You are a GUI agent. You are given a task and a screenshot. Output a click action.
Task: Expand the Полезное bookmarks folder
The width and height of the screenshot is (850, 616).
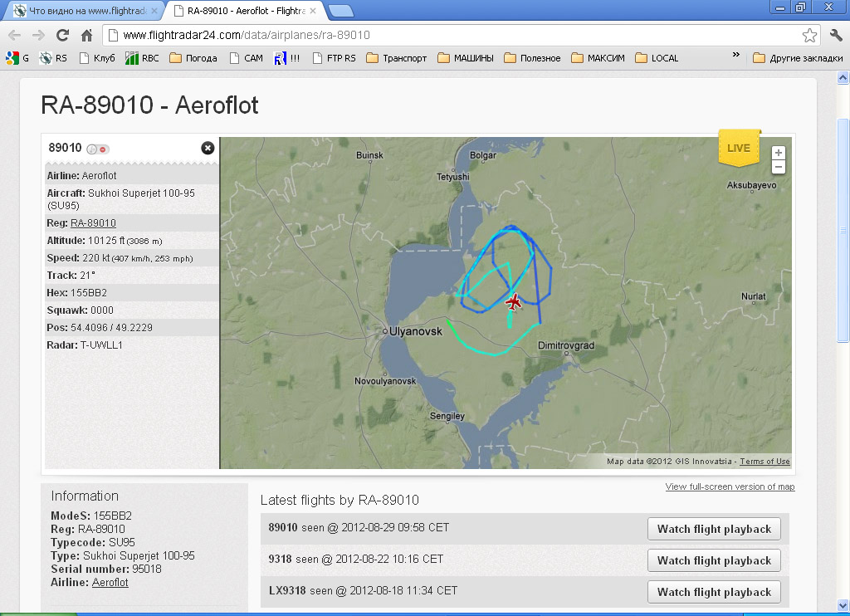pos(532,58)
